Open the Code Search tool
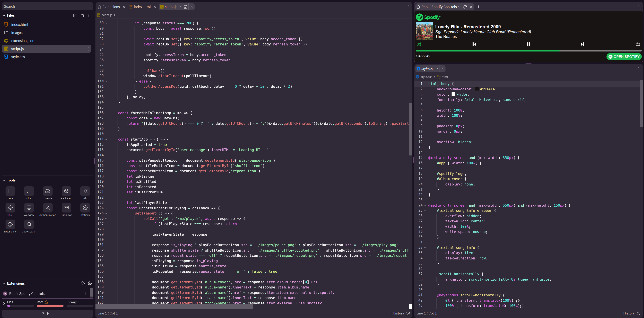644x318 pixels. point(29,224)
